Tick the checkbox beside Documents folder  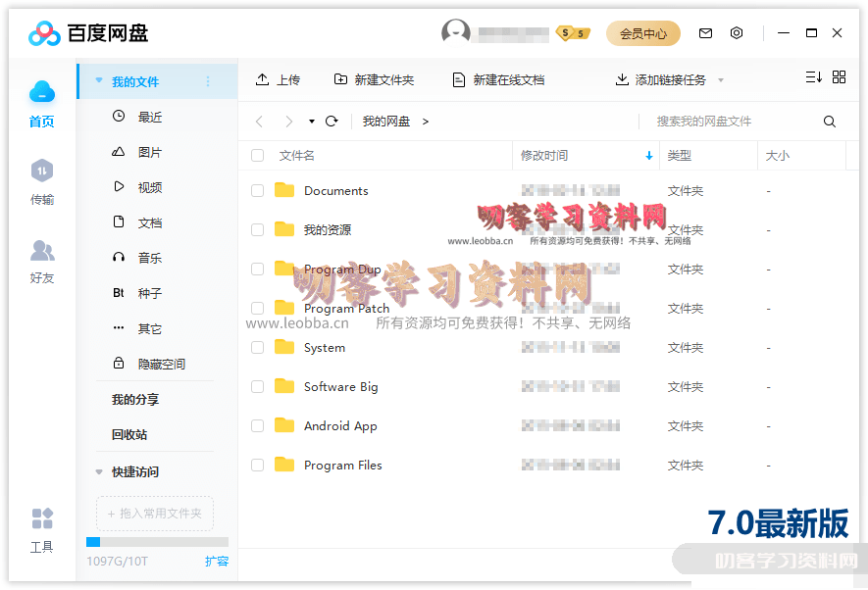click(258, 191)
